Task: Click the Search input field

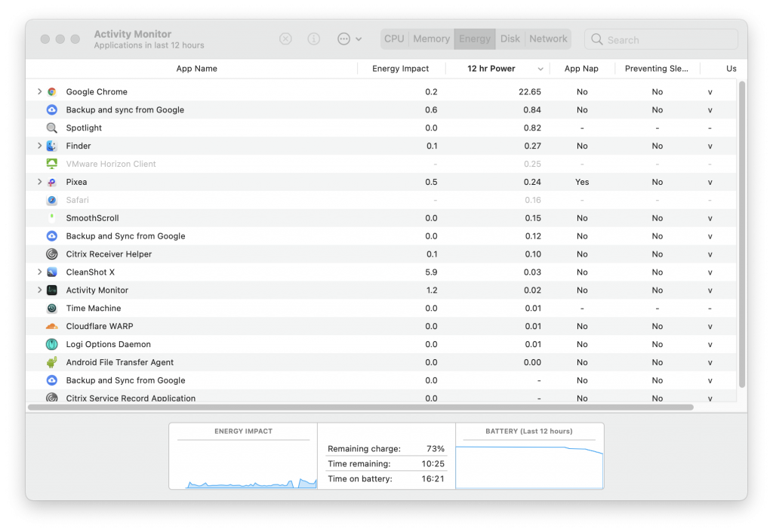Action: [661, 39]
